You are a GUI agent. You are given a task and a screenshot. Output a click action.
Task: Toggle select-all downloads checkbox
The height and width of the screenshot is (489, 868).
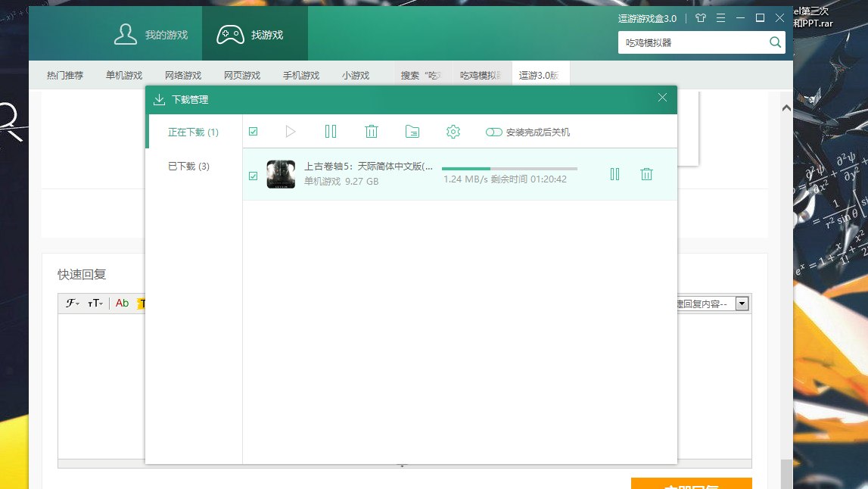pos(253,131)
